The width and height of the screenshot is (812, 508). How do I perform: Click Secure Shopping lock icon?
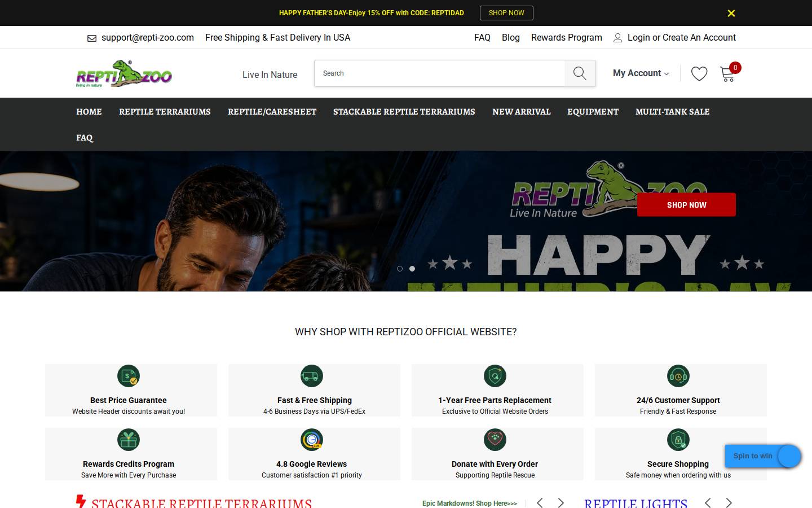678,440
